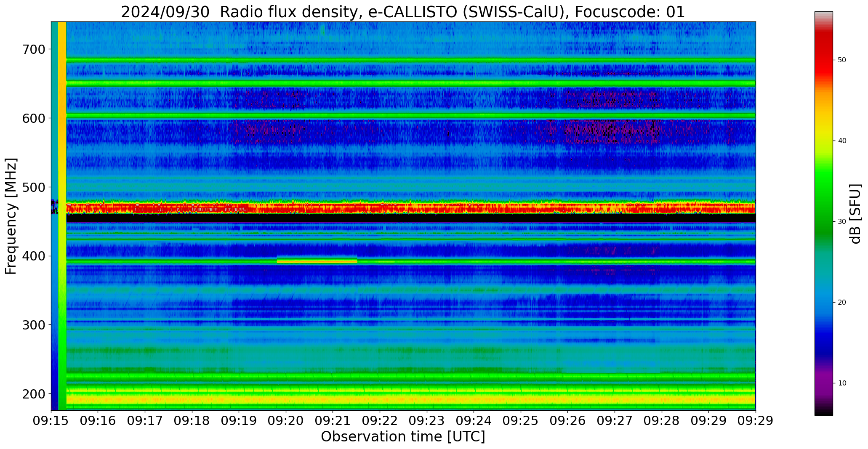868x449 pixels.
Task: Click the short orange emission near 395 MHz
Action: [x=317, y=261]
